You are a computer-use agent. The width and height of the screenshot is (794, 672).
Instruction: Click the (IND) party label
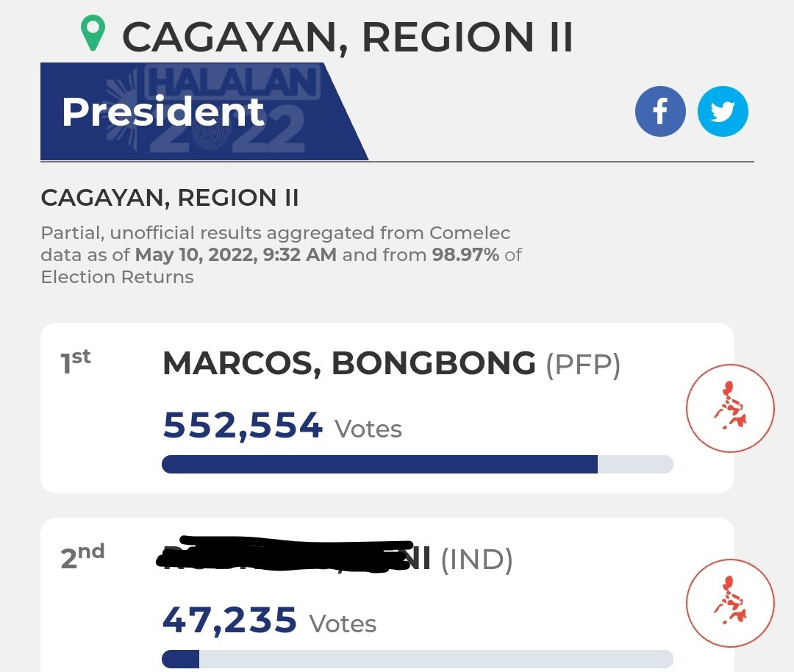point(477,560)
